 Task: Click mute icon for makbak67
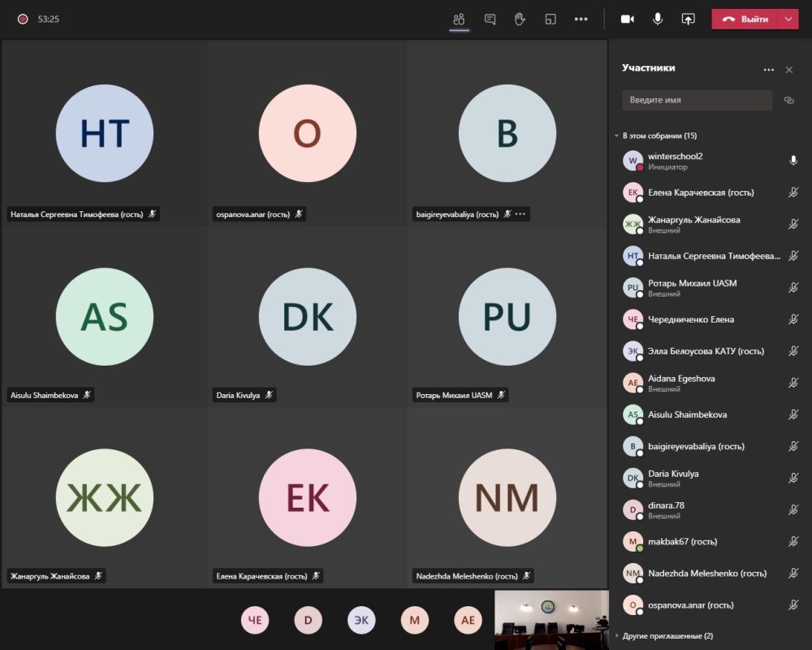click(x=793, y=542)
